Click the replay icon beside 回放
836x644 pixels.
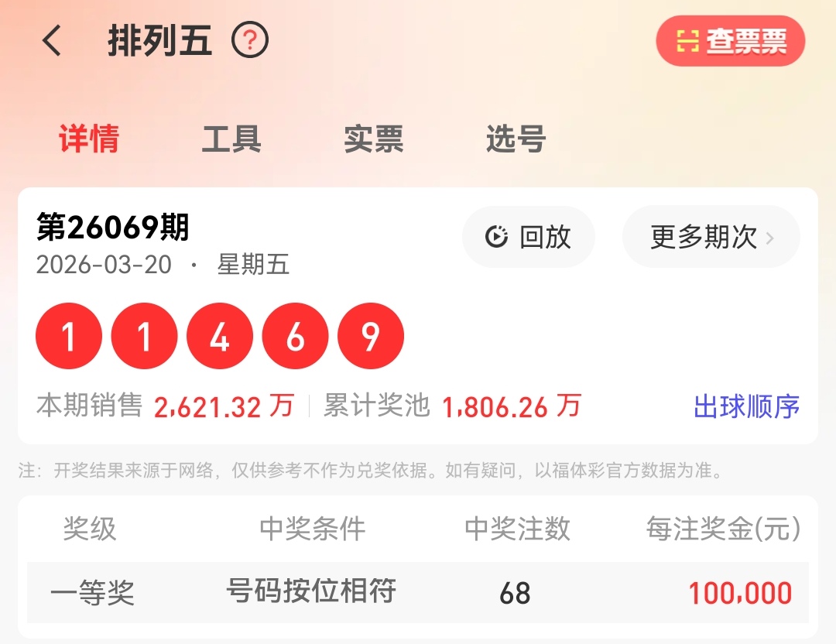496,237
